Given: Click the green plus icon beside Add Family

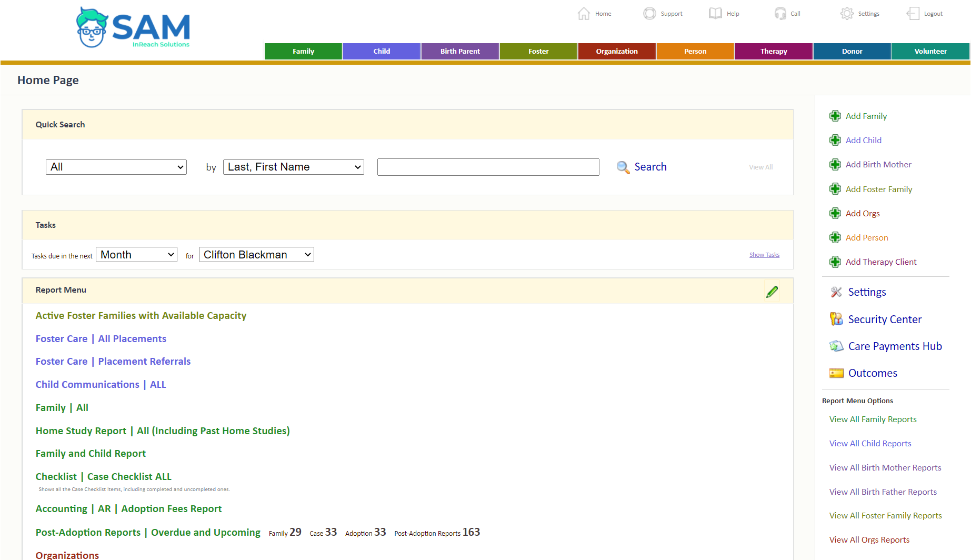Looking at the screenshot, I should (x=835, y=115).
